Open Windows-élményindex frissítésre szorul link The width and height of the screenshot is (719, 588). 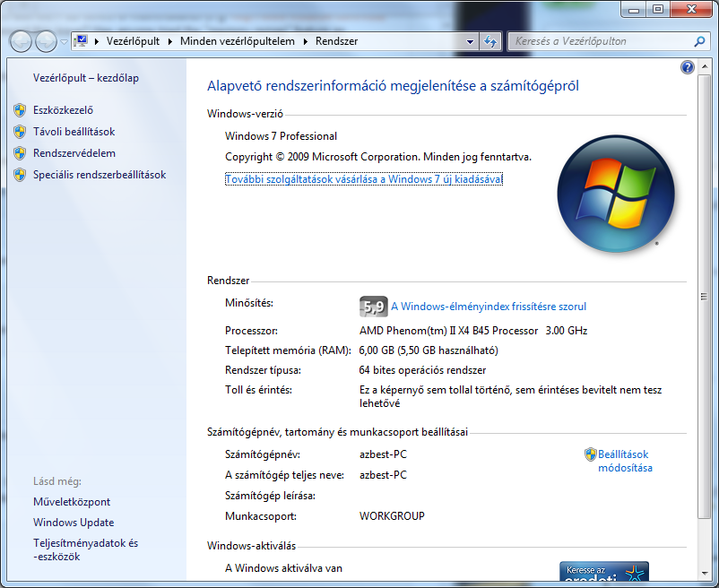point(489,307)
